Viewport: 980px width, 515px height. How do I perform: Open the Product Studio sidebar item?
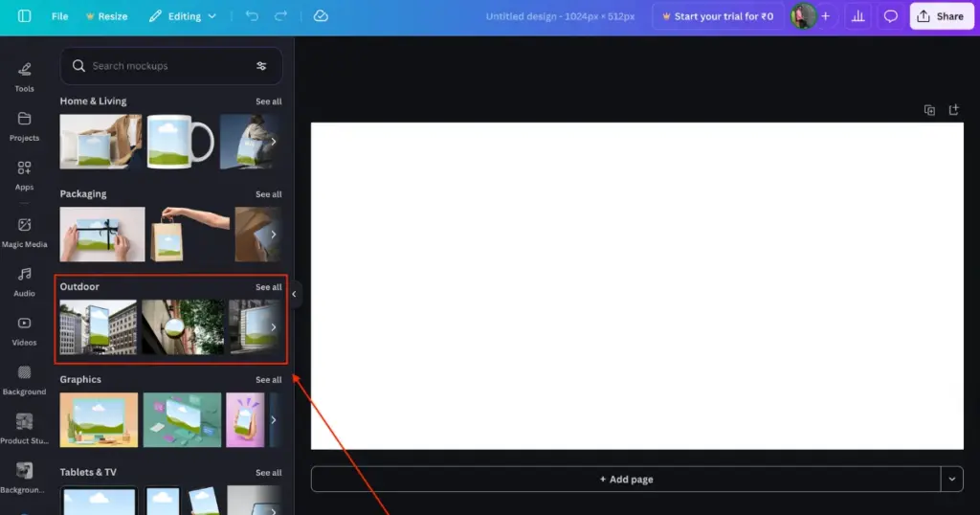(x=24, y=430)
